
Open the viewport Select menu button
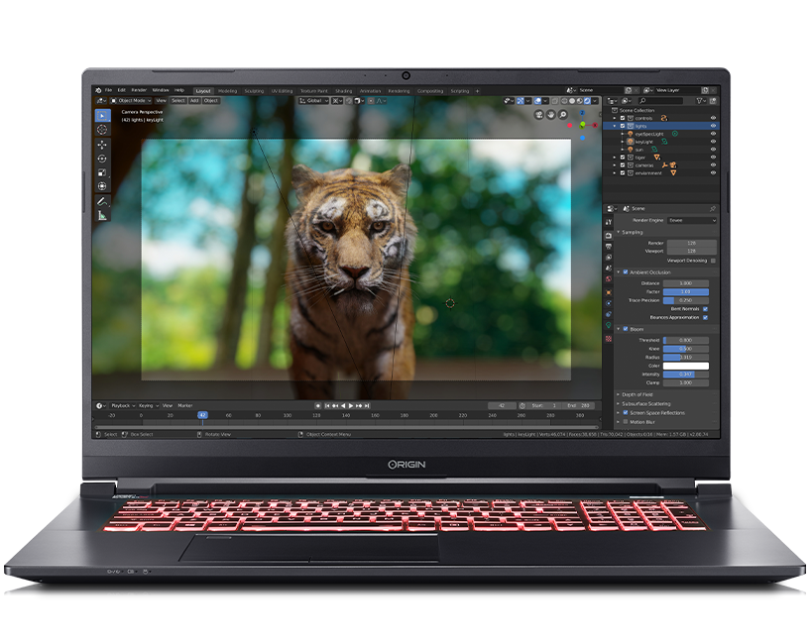click(x=178, y=101)
